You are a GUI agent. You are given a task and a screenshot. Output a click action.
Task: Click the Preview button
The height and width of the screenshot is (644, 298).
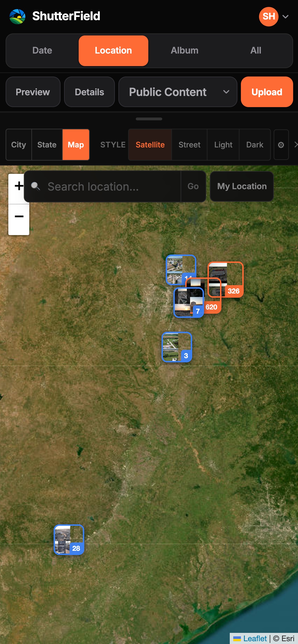click(x=33, y=92)
